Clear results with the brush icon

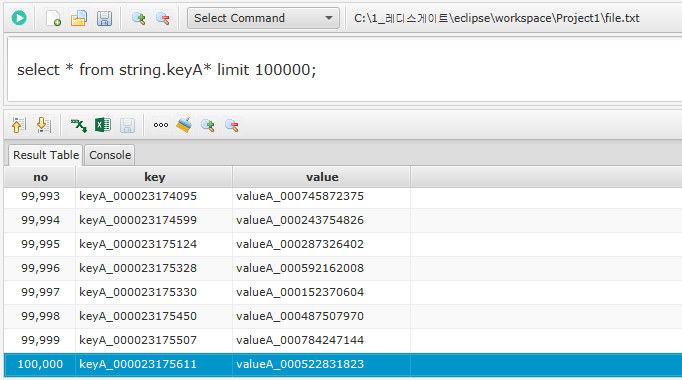tap(184, 125)
